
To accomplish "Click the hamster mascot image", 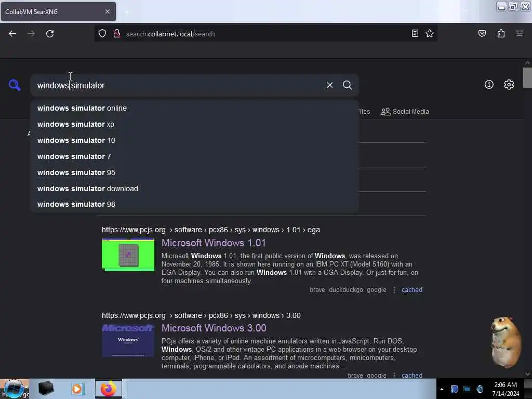I will pyautogui.click(x=506, y=342).
